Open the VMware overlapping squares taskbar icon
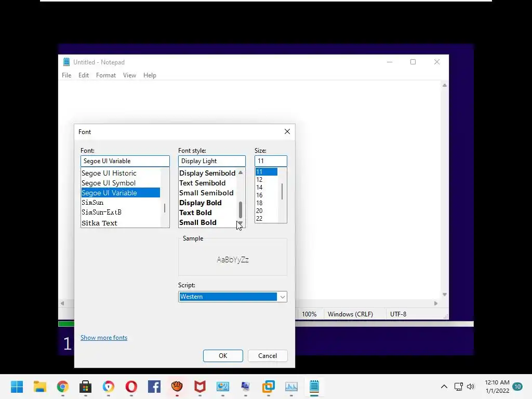Image resolution: width=532 pixels, height=399 pixels. pos(269,387)
